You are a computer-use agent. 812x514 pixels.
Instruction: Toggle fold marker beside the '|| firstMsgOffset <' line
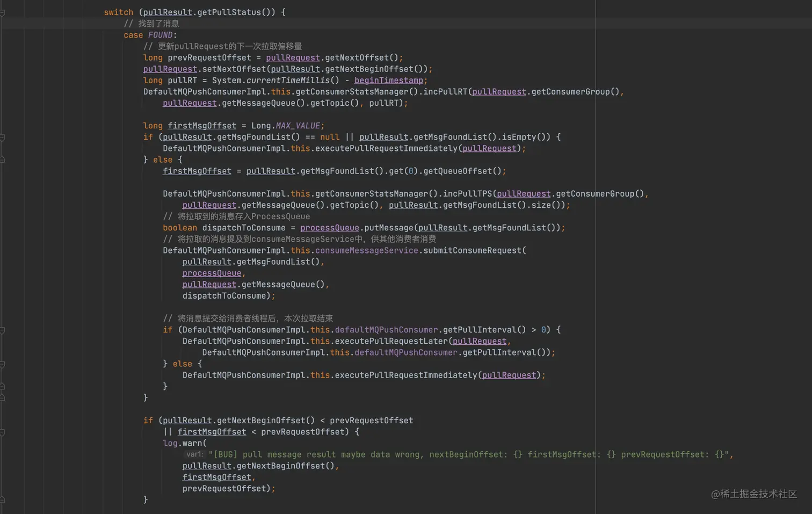click(x=2, y=432)
